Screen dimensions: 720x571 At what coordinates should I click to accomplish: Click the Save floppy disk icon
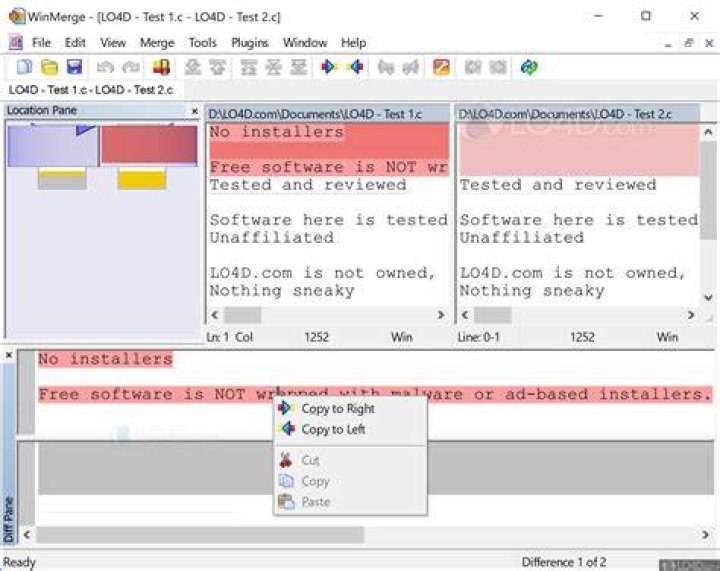[74, 67]
